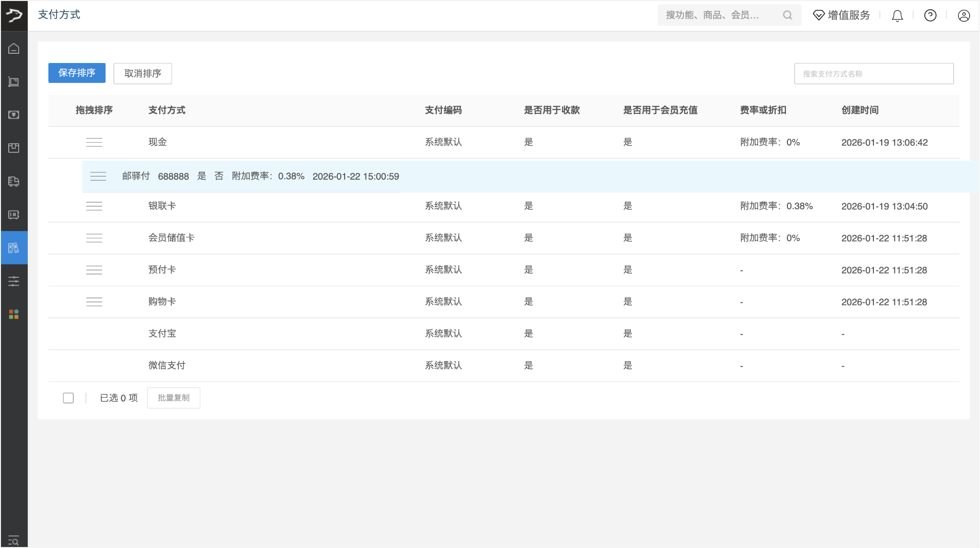
Task: Click the sliders settings sidebar icon
Action: tap(14, 281)
